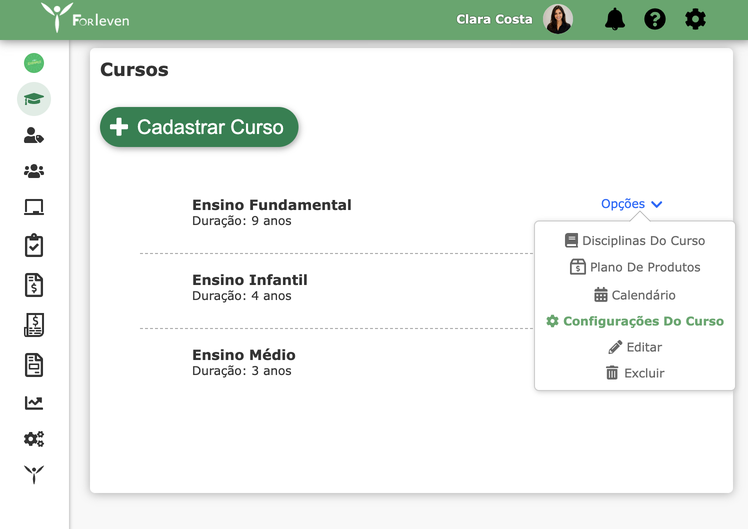Open the chart reports sidebar icon
The height and width of the screenshot is (529, 748).
tap(34, 403)
